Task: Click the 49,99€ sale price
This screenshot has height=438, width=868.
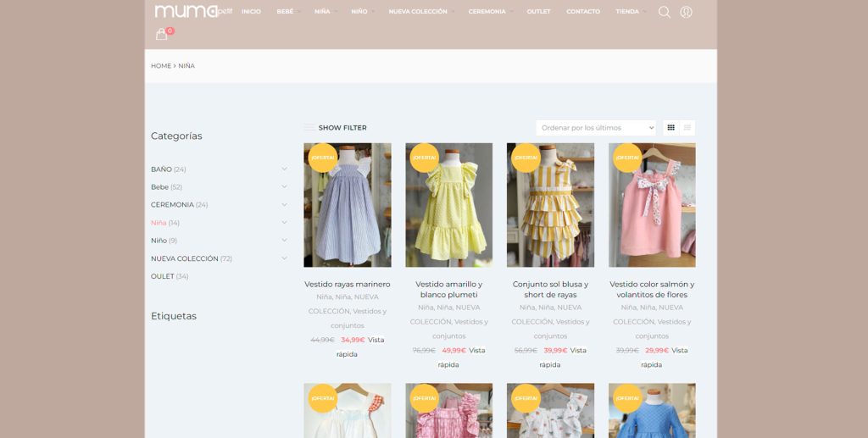Action: [x=454, y=351]
